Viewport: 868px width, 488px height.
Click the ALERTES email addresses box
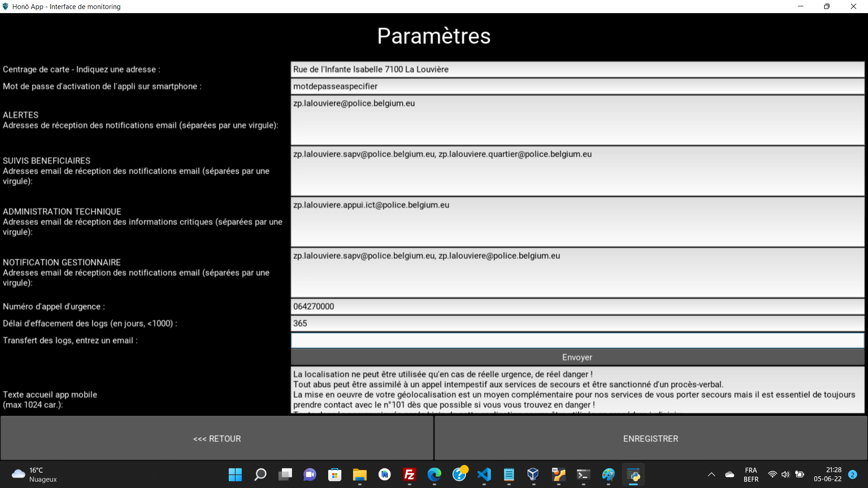tap(577, 120)
